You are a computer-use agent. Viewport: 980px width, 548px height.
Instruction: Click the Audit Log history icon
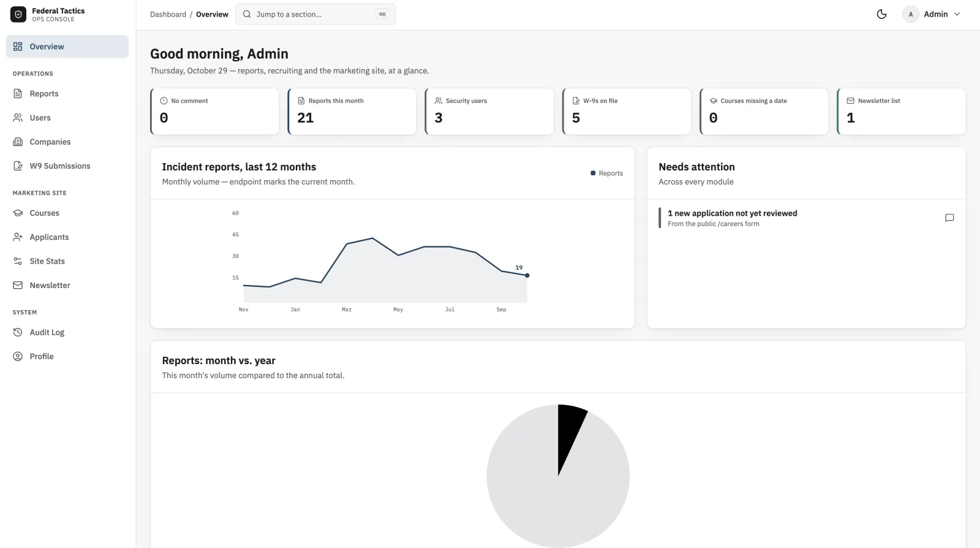(18, 332)
